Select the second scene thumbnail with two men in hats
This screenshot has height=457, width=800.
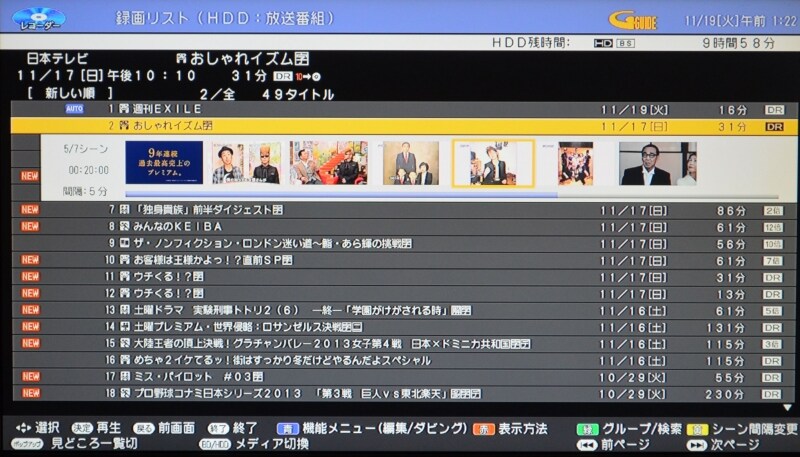click(x=246, y=163)
